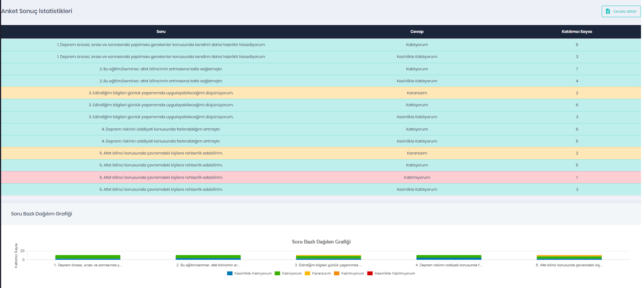The image size is (644, 288).
Task: Click the Katılımcı Sayısı column header
Action: 577,32
